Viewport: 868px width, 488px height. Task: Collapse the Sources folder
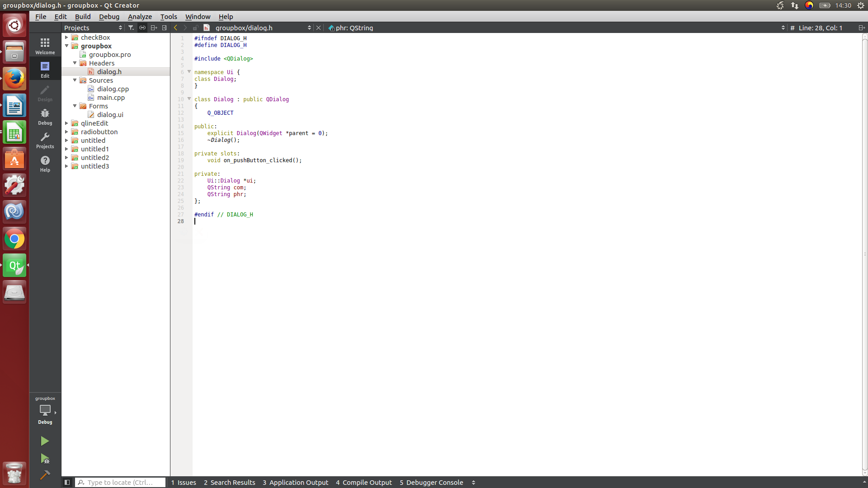75,80
